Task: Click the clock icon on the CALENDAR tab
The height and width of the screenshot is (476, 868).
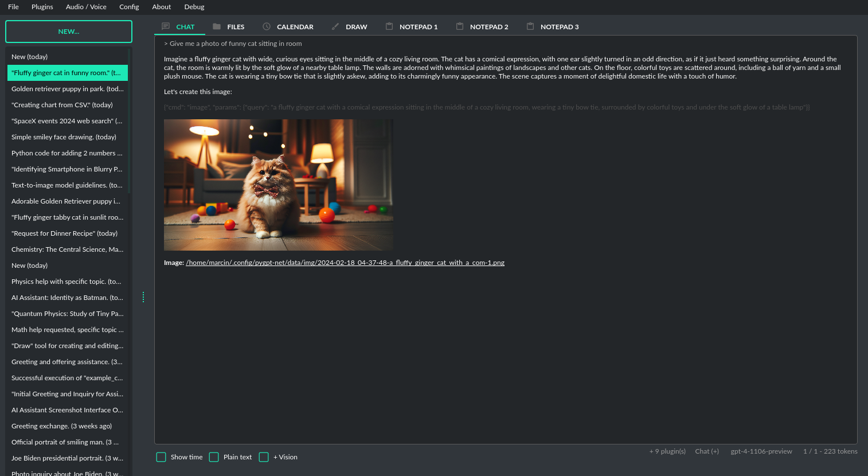Action: click(x=265, y=26)
